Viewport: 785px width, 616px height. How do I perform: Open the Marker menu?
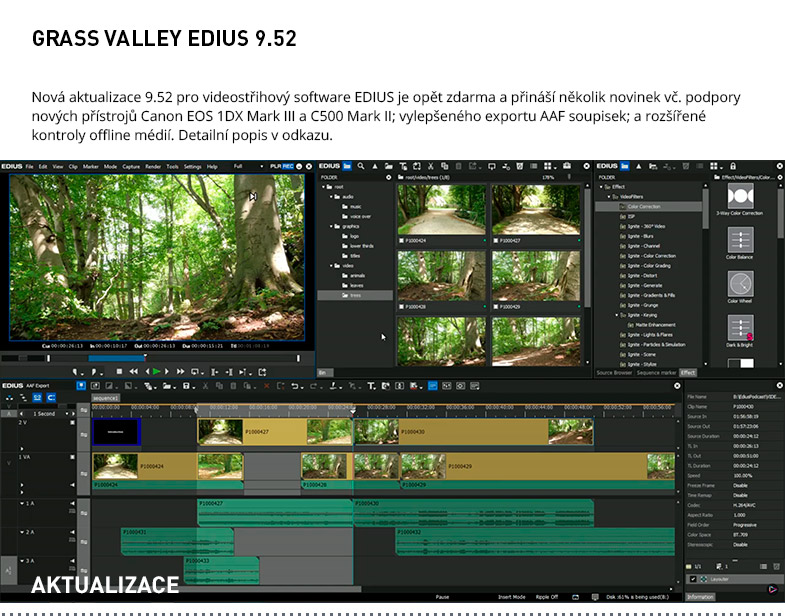(x=91, y=167)
